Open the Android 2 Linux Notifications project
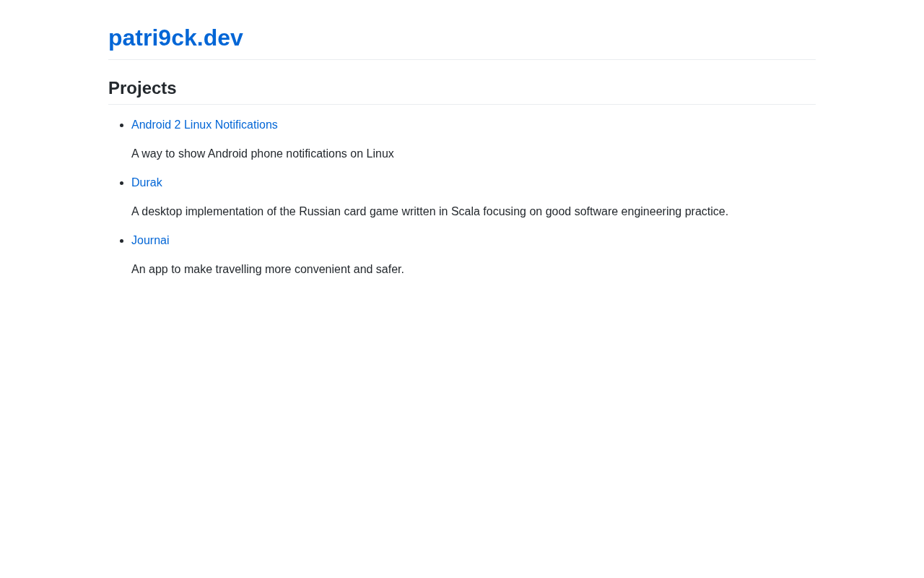 [x=204, y=125]
